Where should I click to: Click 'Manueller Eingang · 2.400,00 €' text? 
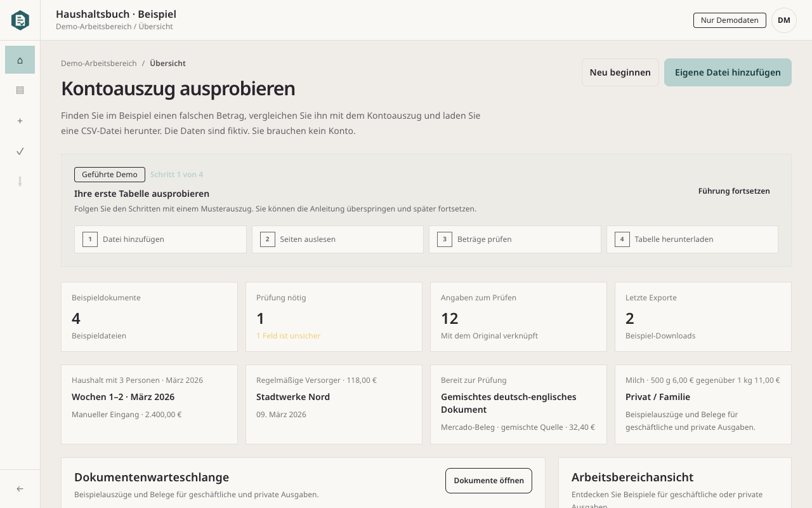pos(127,415)
